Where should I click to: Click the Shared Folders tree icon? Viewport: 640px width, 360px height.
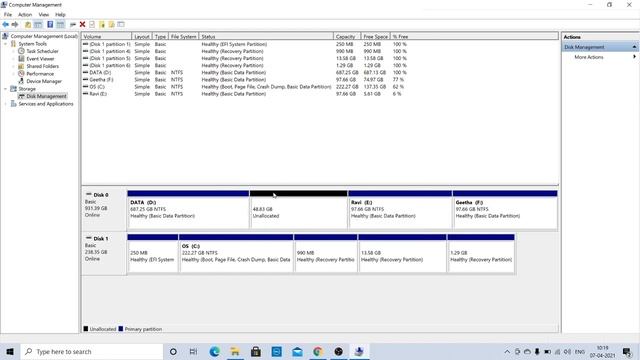click(x=21, y=66)
